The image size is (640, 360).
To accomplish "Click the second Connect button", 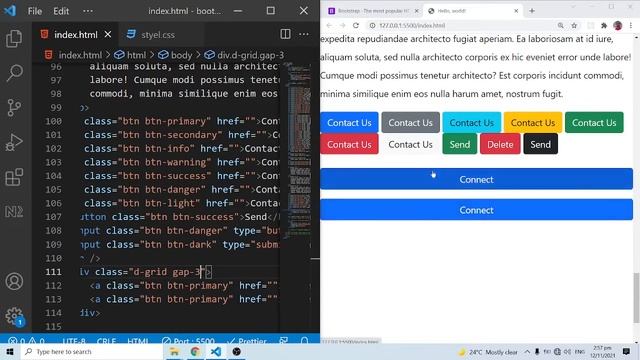I will [476, 210].
